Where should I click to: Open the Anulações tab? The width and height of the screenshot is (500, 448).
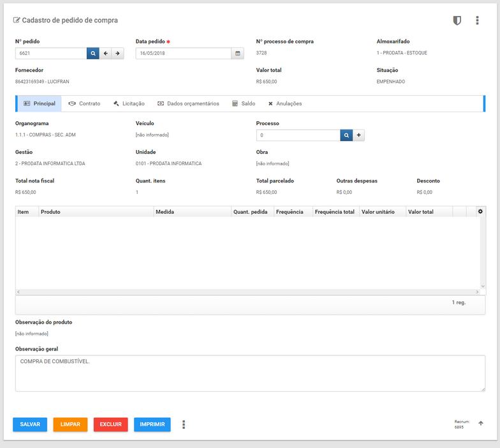click(x=284, y=103)
